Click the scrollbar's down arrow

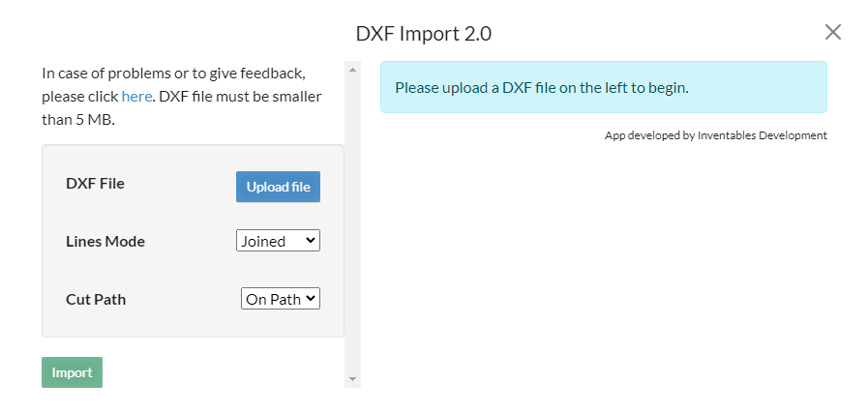(352, 379)
